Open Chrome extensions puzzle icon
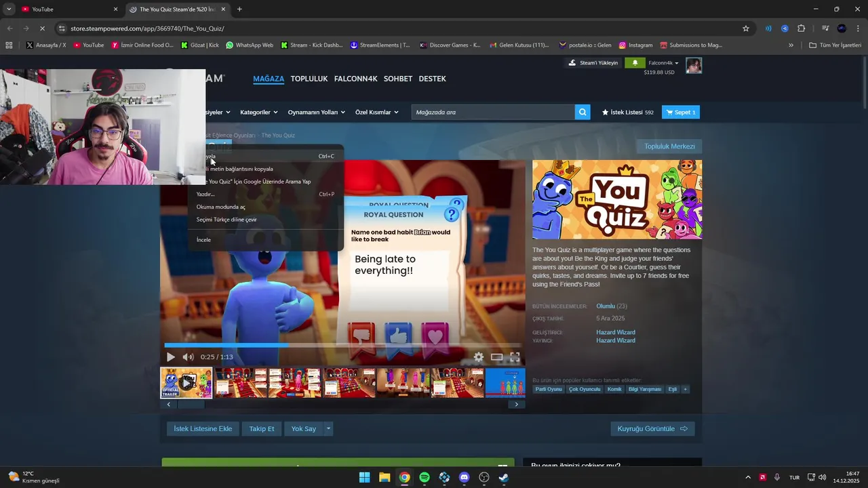 [802, 28]
